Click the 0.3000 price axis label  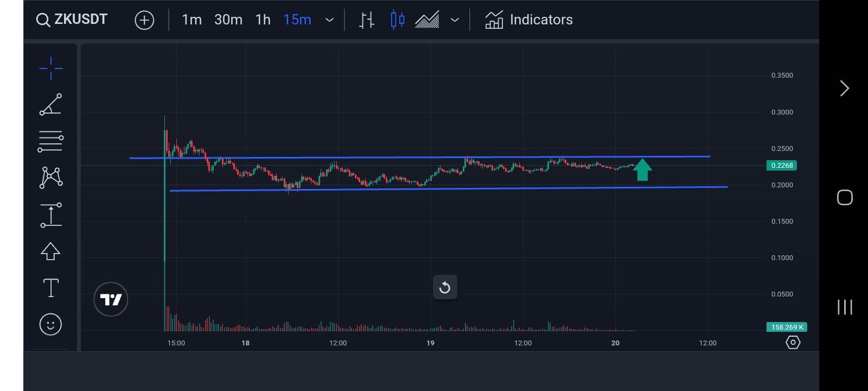(x=782, y=112)
